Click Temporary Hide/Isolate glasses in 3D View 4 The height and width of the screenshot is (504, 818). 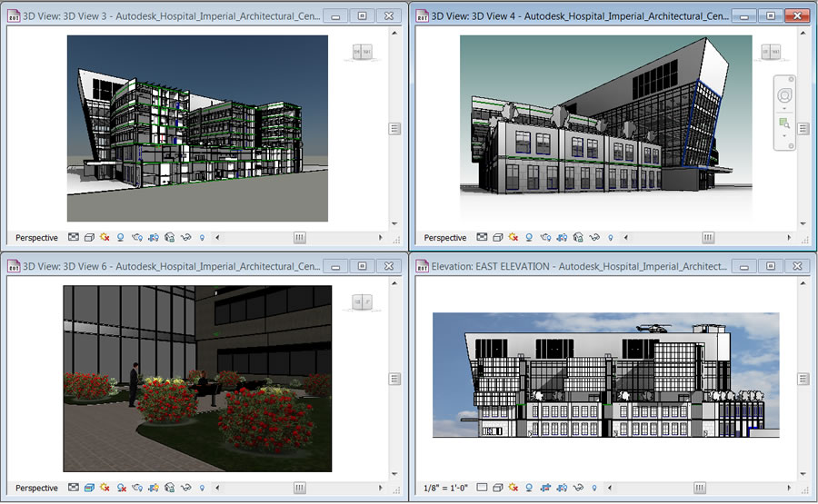click(x=594, y=237)
